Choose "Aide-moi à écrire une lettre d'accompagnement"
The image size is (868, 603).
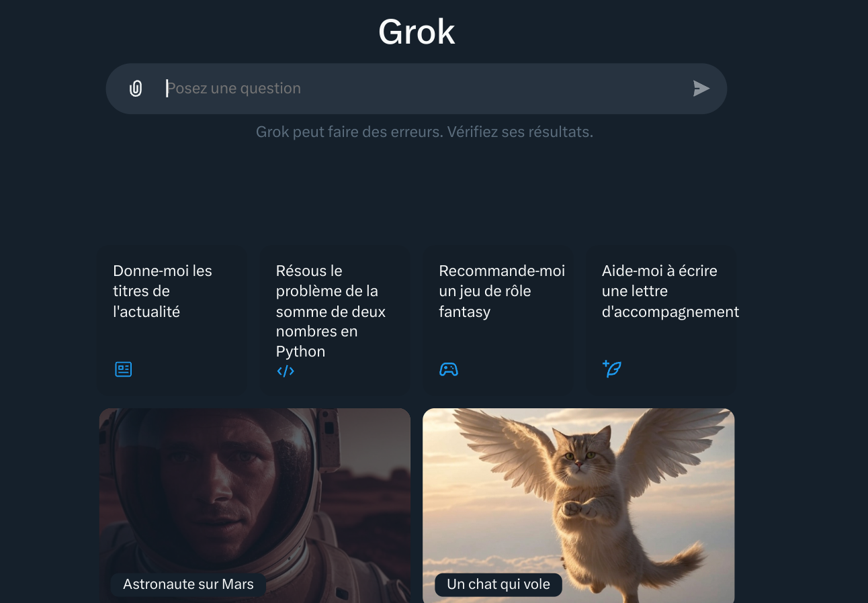pyautogui.click(x=661, y=320)
